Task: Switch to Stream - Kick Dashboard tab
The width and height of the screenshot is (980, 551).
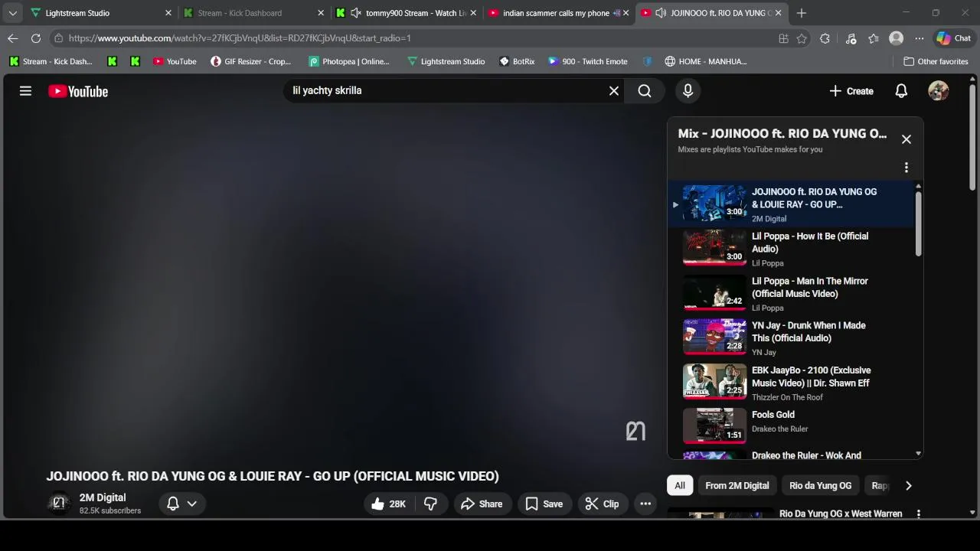Action: pos(253,13)
